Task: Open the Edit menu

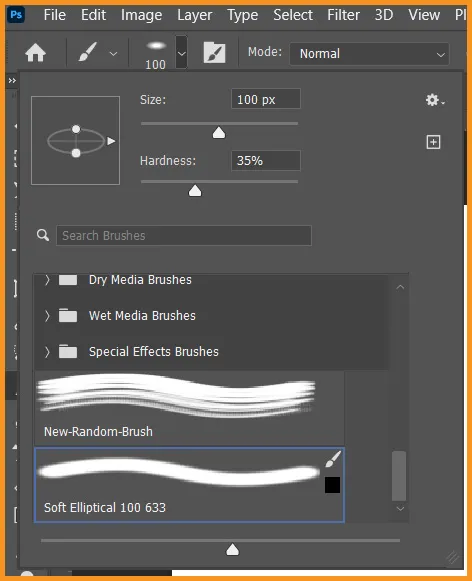Action: pyautogui.click(x=93, y=15)
